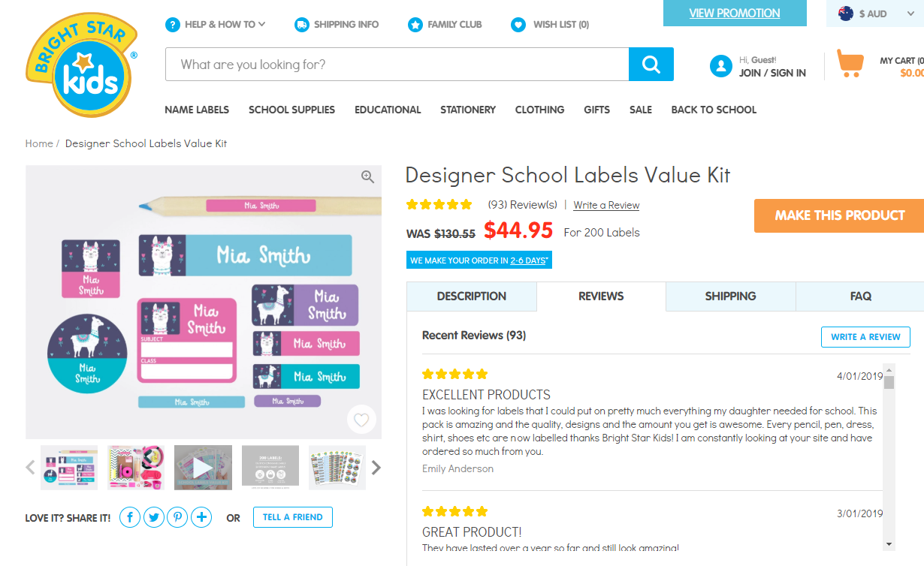Click the Australian flag currency icon
Image resolution: width=924 pixels, height=566 pixels.
[846, 13]
